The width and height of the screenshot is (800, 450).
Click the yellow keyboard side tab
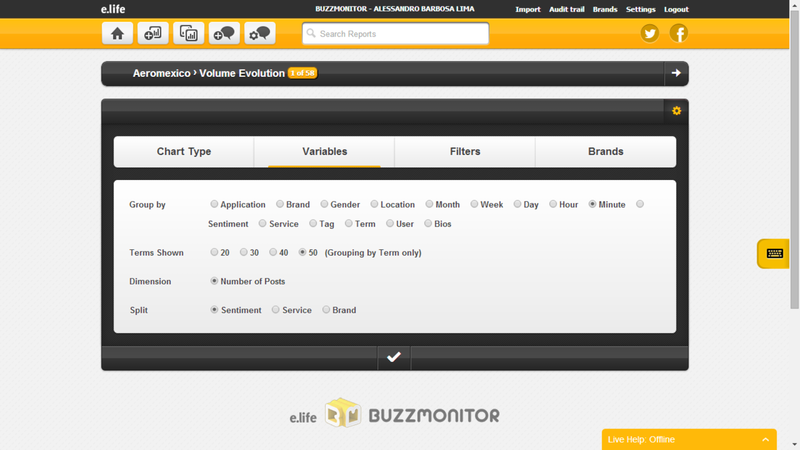(774, 254)
